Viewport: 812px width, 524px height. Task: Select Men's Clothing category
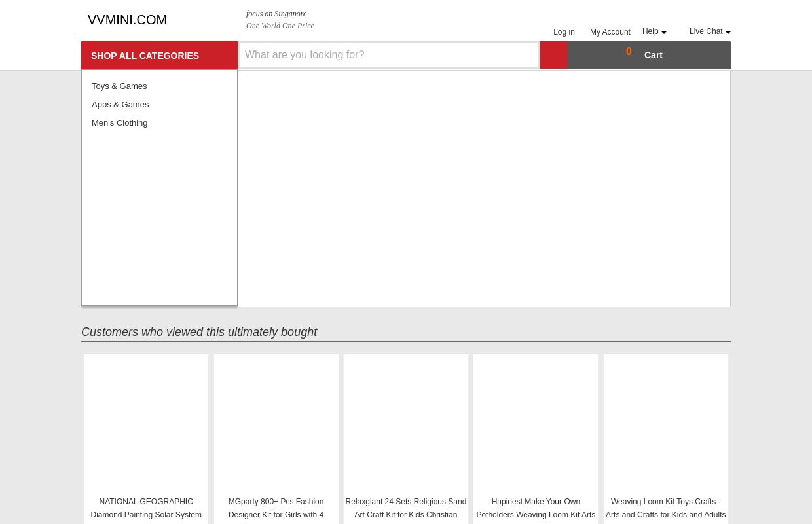coord(119,122)
